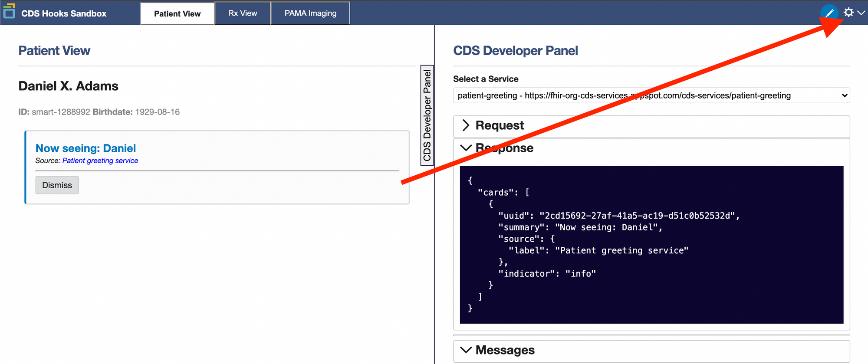Open the Select a Service dropdown

tap(651, 95)
